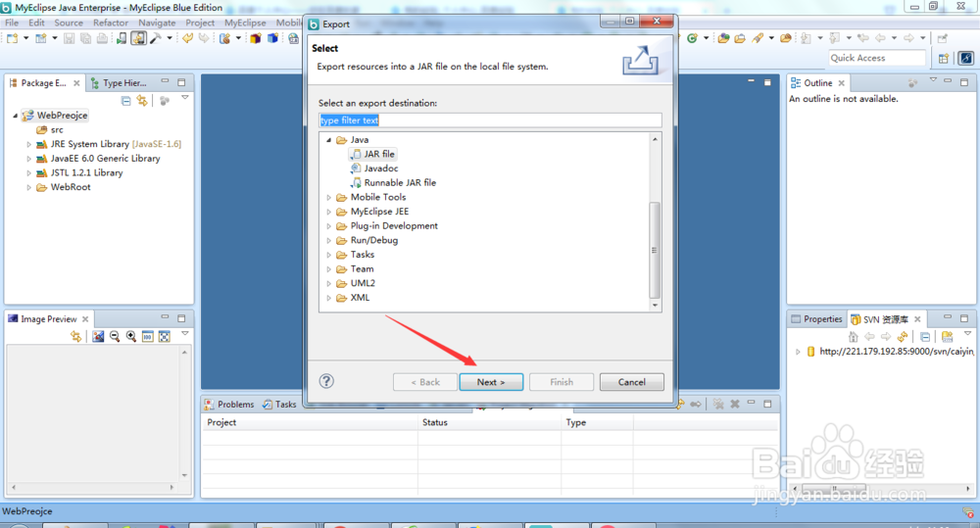Open the Navigate menu

[x=157, y=23]
